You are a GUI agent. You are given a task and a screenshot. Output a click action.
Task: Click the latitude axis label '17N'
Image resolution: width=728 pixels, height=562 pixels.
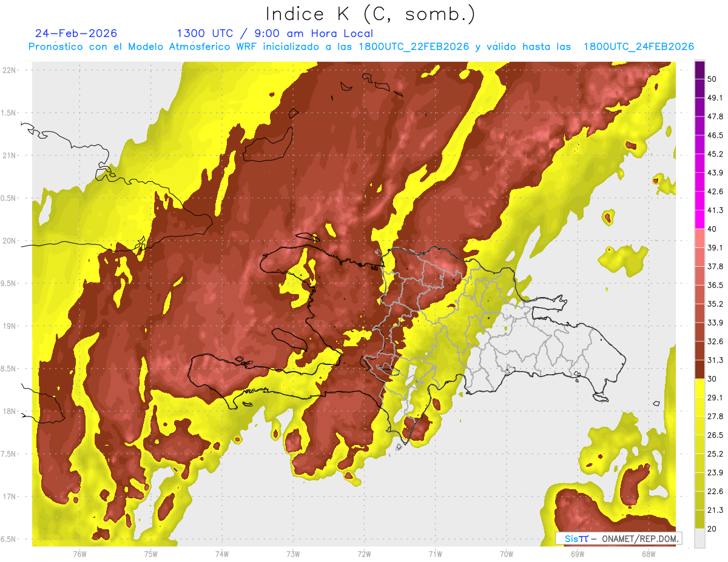(8, 497)
